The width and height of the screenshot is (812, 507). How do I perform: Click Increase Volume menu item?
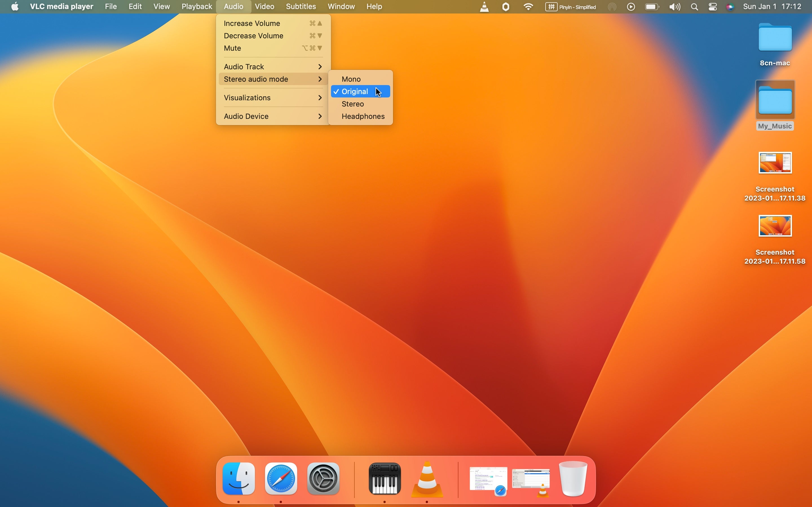point(252,23)
